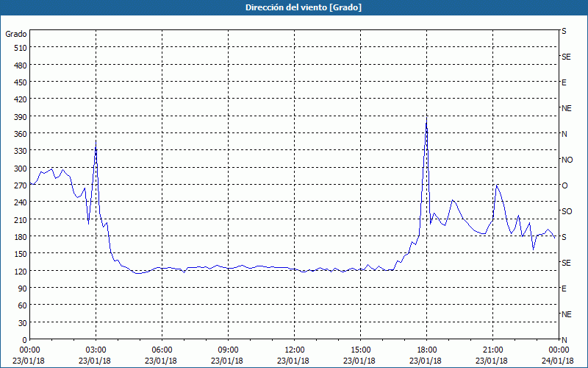Screen dimensions: 588x368
Task: Click the 270 degree axis label
Action: 21,185
